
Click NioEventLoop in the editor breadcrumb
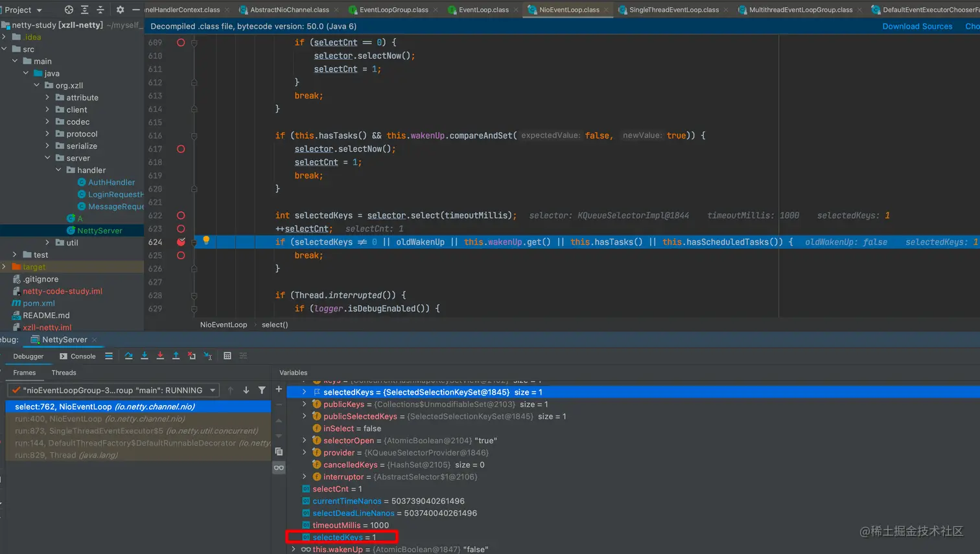[x=224, y=325]
